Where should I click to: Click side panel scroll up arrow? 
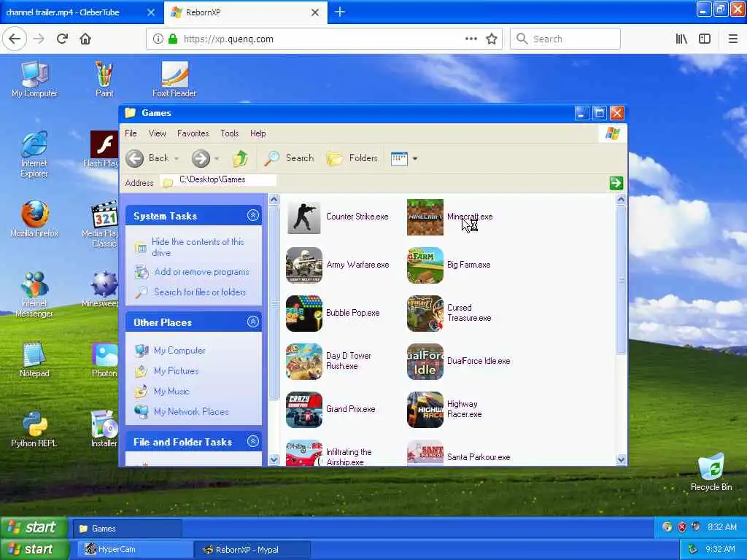(x=274, y=200)
